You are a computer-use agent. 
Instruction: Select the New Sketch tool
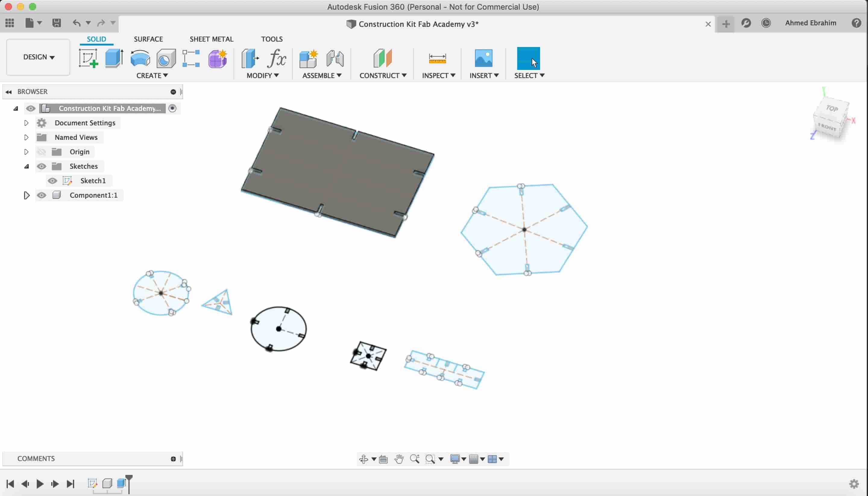pos(88,58)
